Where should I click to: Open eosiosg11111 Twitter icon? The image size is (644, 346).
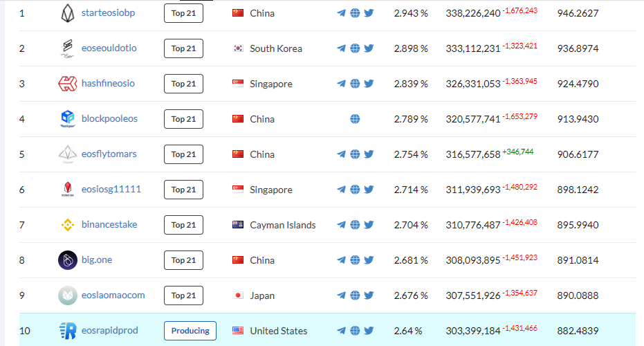369,190
